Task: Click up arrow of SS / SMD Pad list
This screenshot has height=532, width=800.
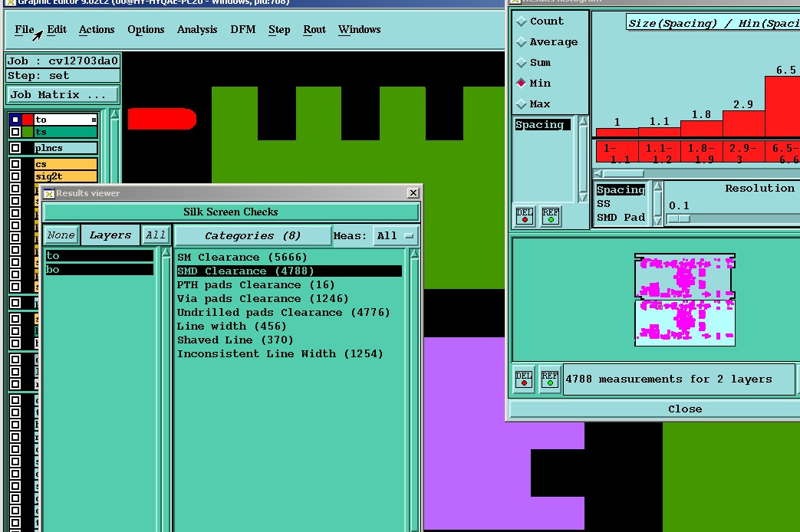Action: coord(657,187)
